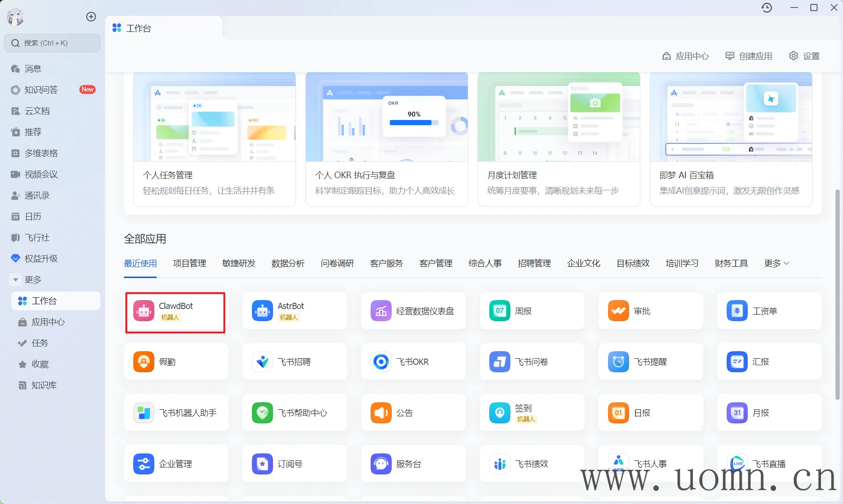
Task: Click the search box in the sidebar
Action: [53, 43]
